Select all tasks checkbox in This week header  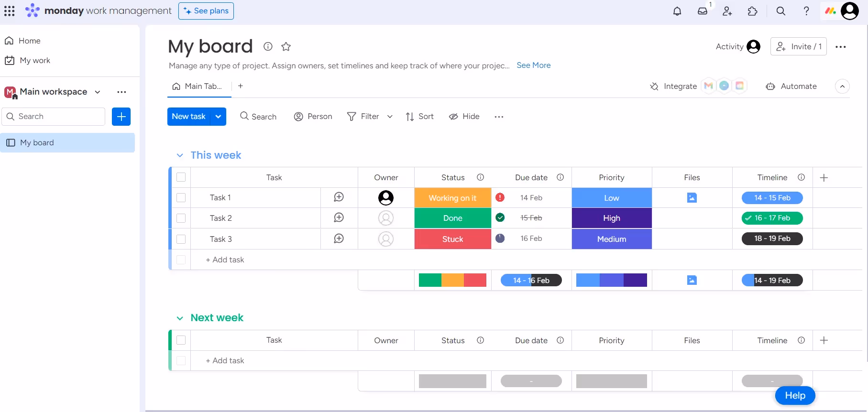pyautogui.click(x=181, y=177)
